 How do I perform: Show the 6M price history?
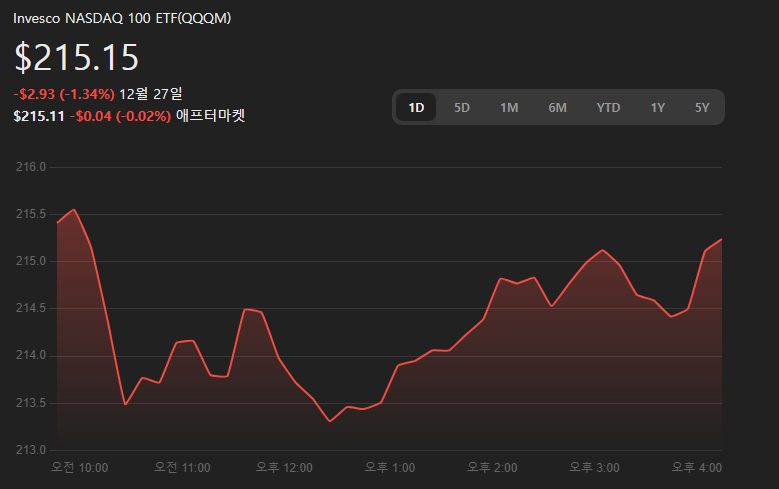(557, 107)
